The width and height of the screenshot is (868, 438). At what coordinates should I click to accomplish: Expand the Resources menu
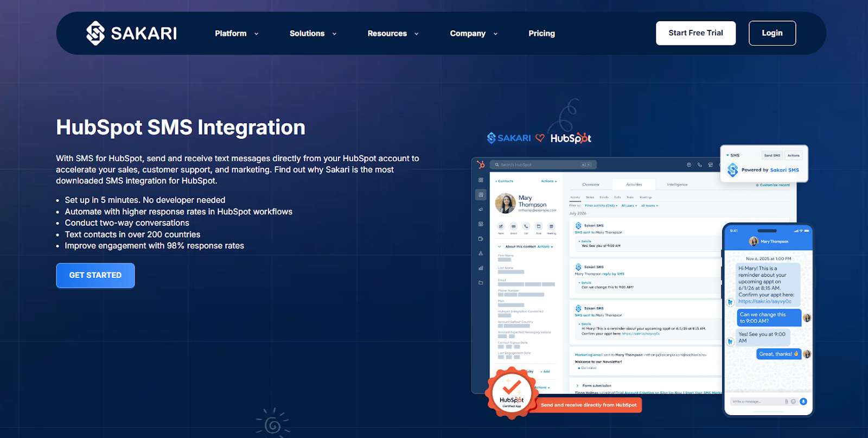[x=393, y=33]
